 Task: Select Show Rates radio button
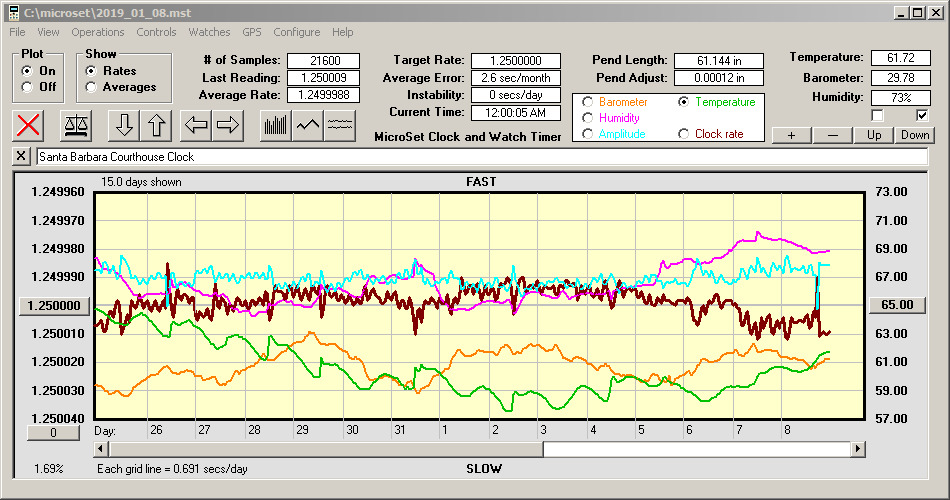pos(91,71)
